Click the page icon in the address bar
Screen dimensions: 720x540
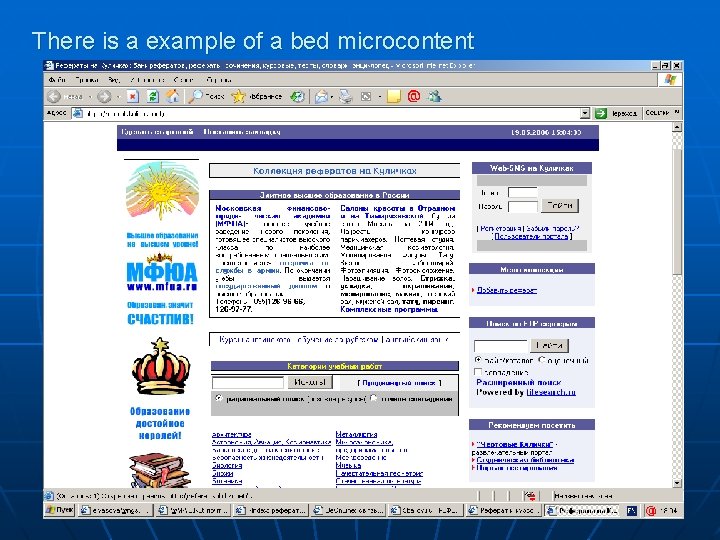(78, 113)
